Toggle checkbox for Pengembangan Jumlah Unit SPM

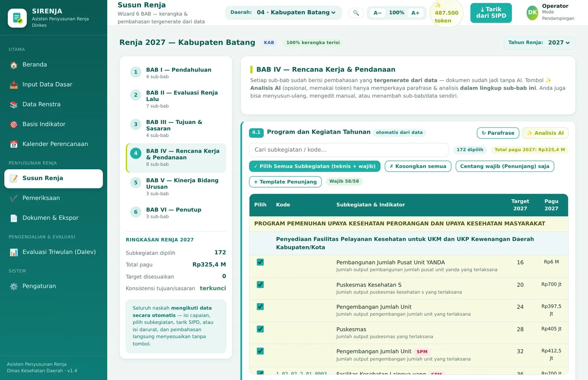pyautogui.click(x=260, y=351)
